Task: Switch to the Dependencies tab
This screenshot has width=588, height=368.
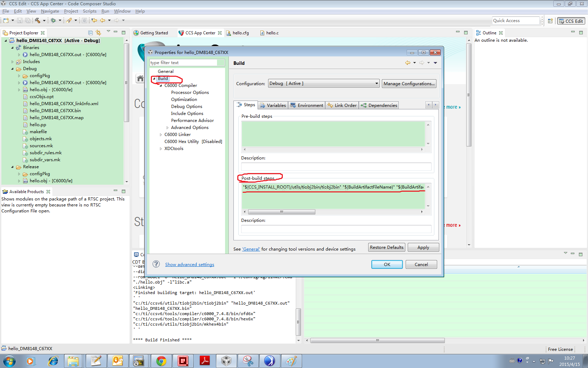Action: pyautogui.click(x=379, y=105)
